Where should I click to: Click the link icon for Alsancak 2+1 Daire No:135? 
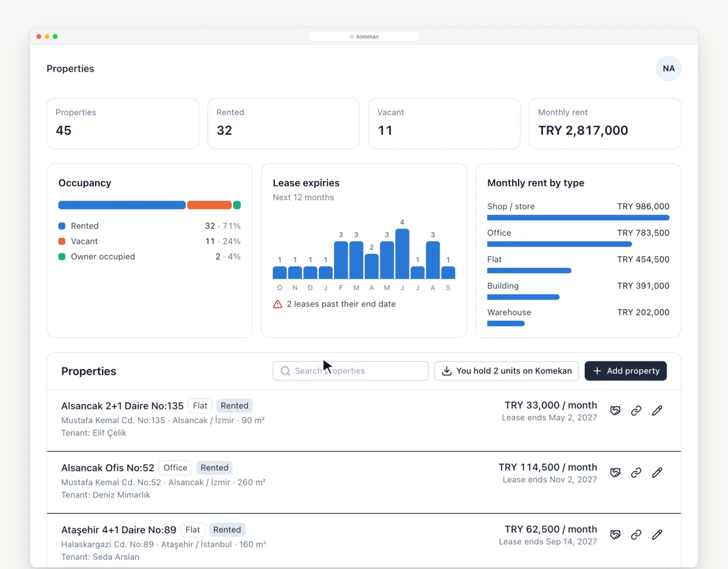point(636,411)
